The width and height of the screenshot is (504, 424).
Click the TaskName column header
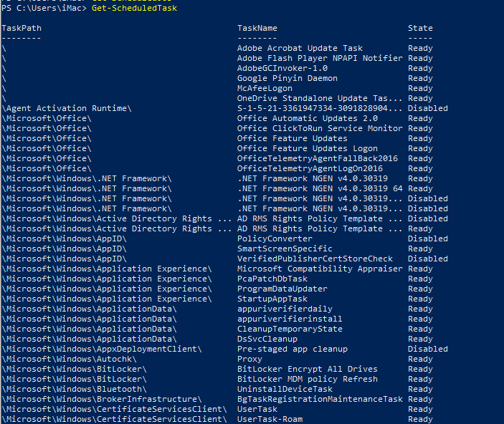coord(257,28)
